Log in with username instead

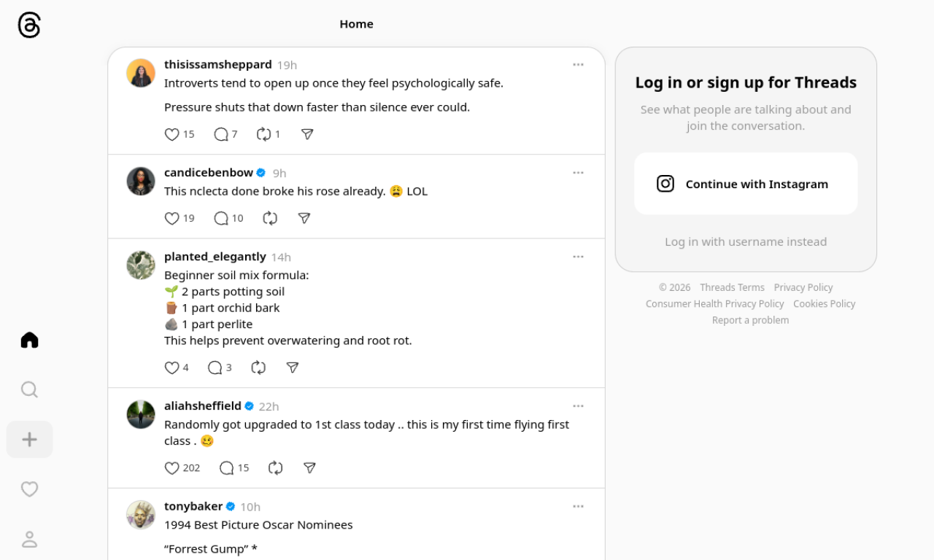pyautogui.click(x=746, y=241)
